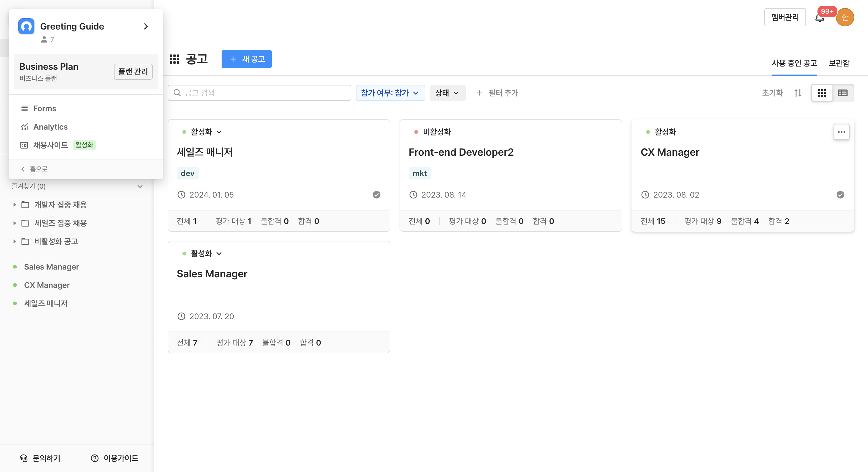868x472 pixels.
Task: Click the plus icon beside 필터 추가
Action: pos(479,93)
